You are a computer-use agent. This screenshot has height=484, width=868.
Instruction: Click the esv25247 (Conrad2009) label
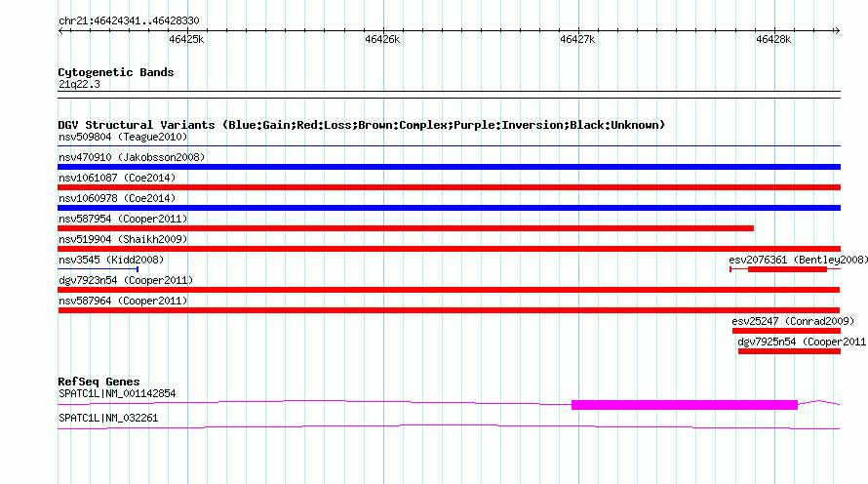click(793, 321)
